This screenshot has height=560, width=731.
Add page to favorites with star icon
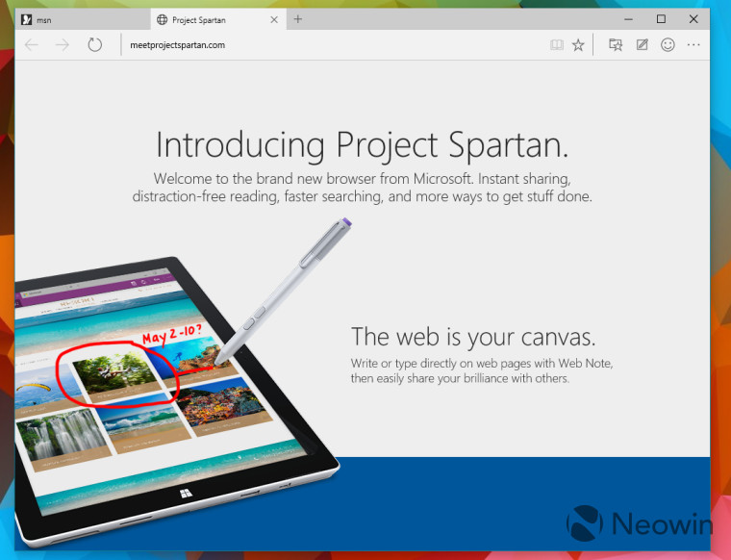coord(578,45)
